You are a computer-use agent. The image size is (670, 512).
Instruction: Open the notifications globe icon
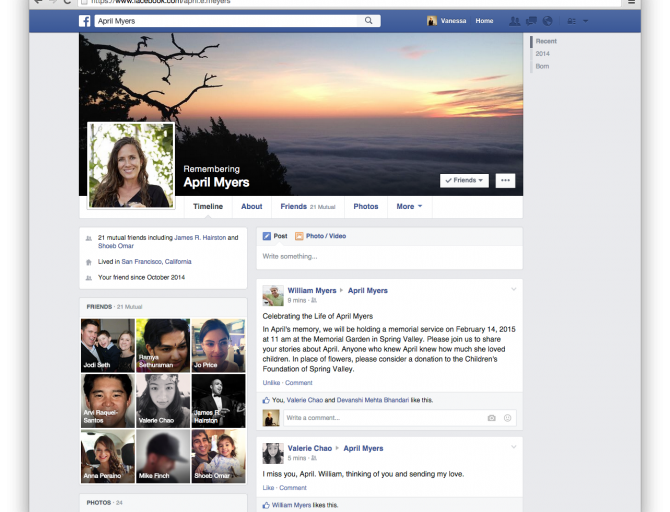[547, 21]
